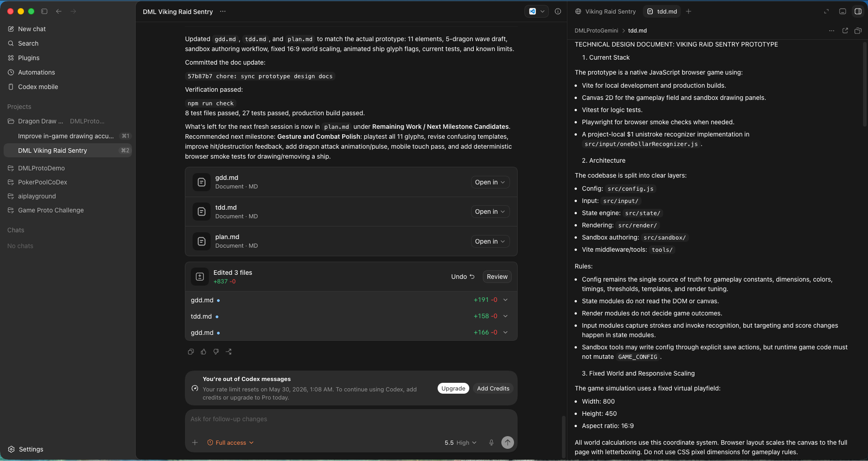Copy the assistant response
868x461 pixels.
(x=191, y=352)
